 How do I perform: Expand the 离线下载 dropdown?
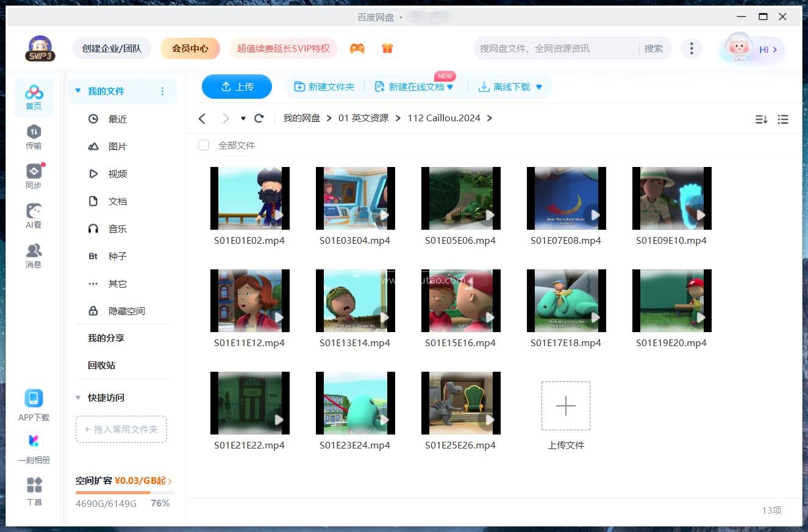(x=538, y=87)
